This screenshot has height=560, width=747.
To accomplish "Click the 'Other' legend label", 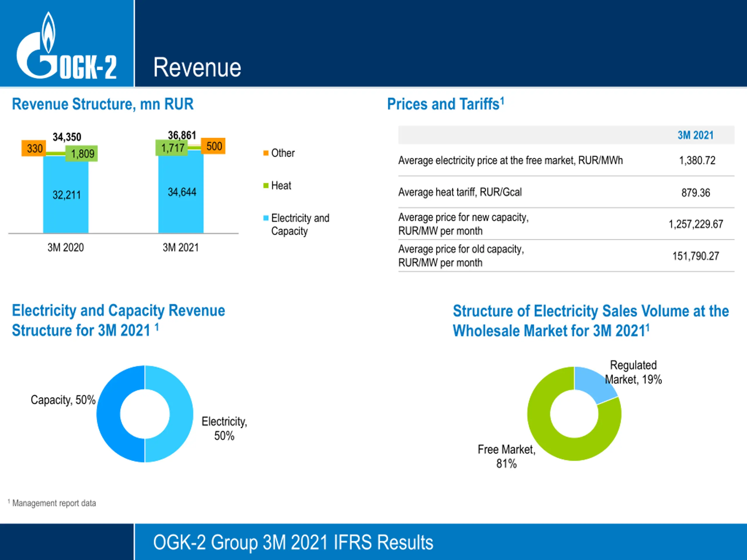I will click(x=283, y=153).
